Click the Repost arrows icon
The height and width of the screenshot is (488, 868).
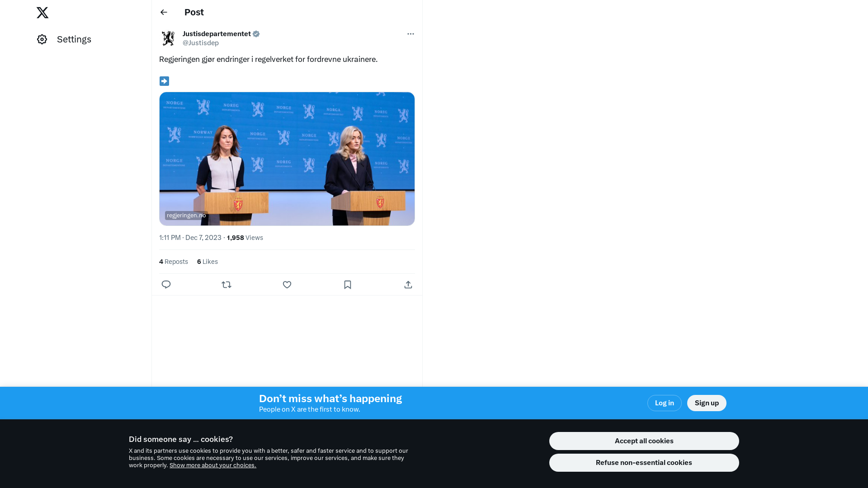click(226, 285)
